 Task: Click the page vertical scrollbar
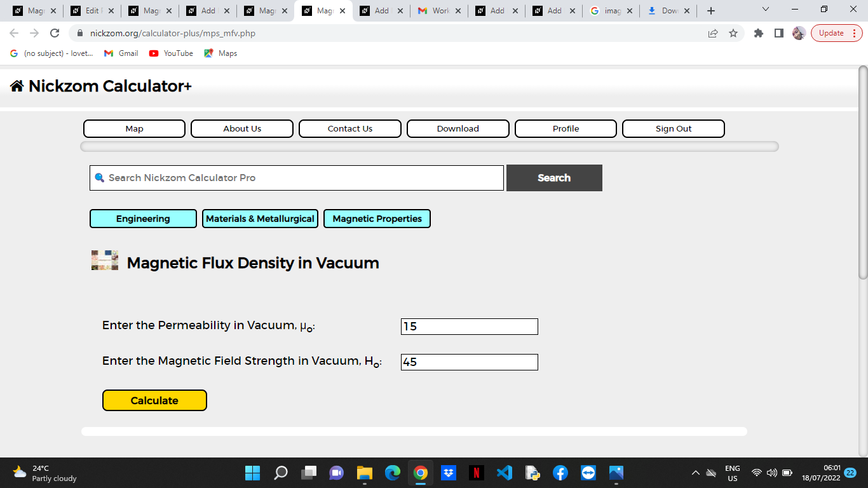(863, 173)
